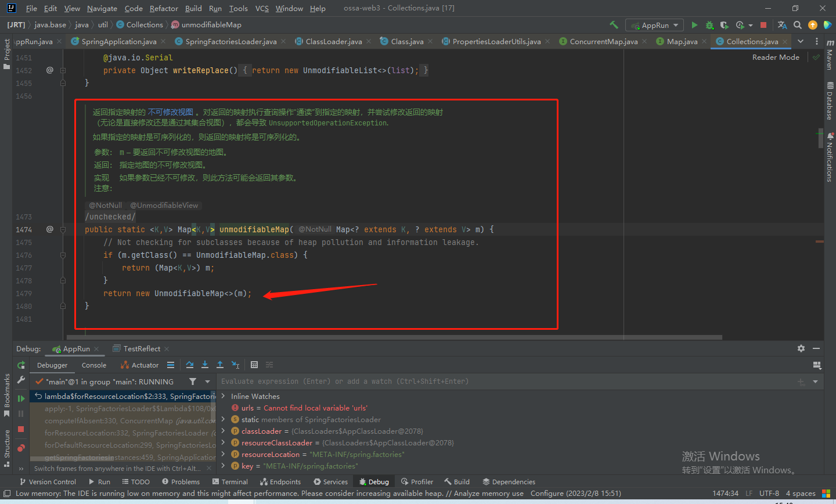Screen dimensions: 836x504
Task: Toggle tool window bars icon at bottom-left
Action: pyautogui.click(x=6, y=494)
